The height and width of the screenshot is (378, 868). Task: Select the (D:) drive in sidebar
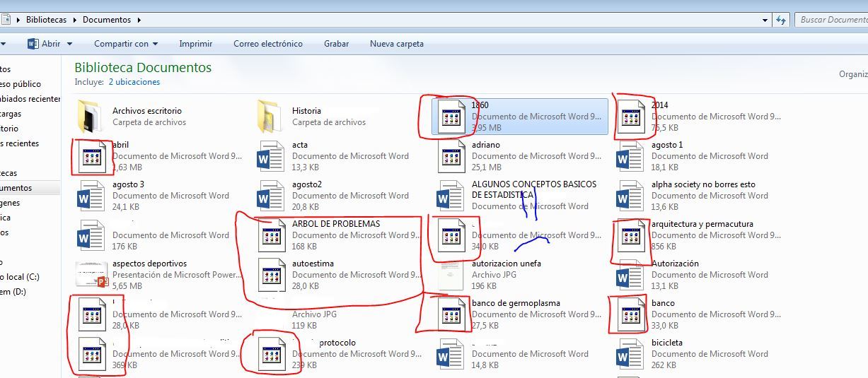14,292
